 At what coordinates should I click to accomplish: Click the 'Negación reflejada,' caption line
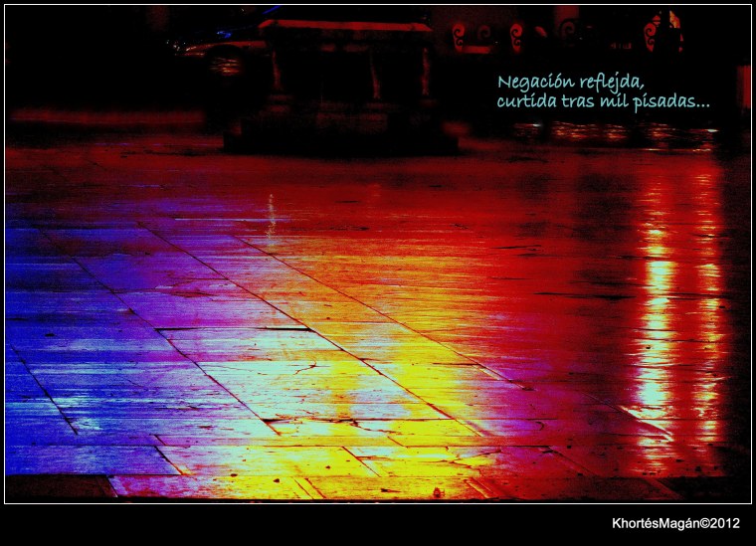tap(570, 82)
